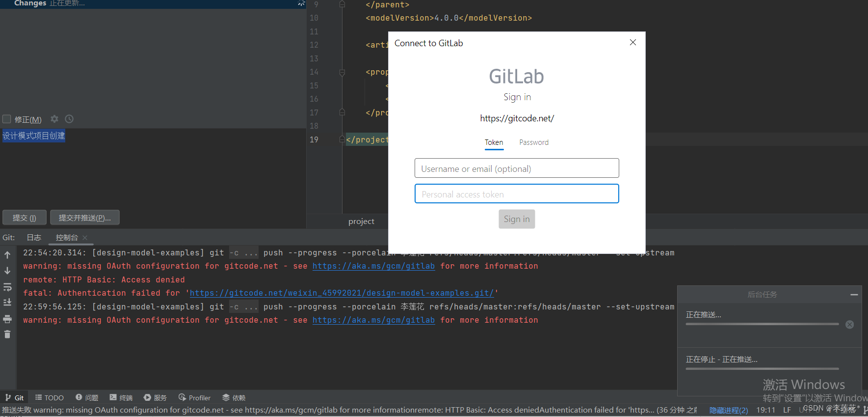Click the commit message 设计模式项目创建
868x417 pixels.
34,136
